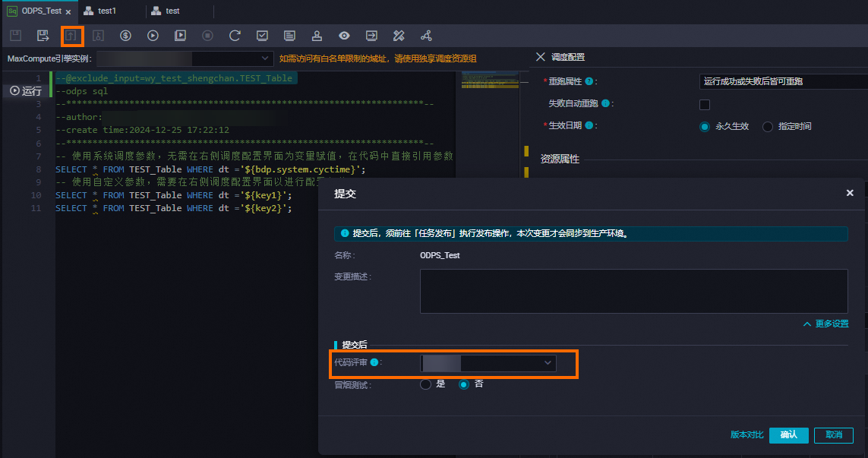Click the crossed tools icon

pyautogui.click(x=399, y=36)
